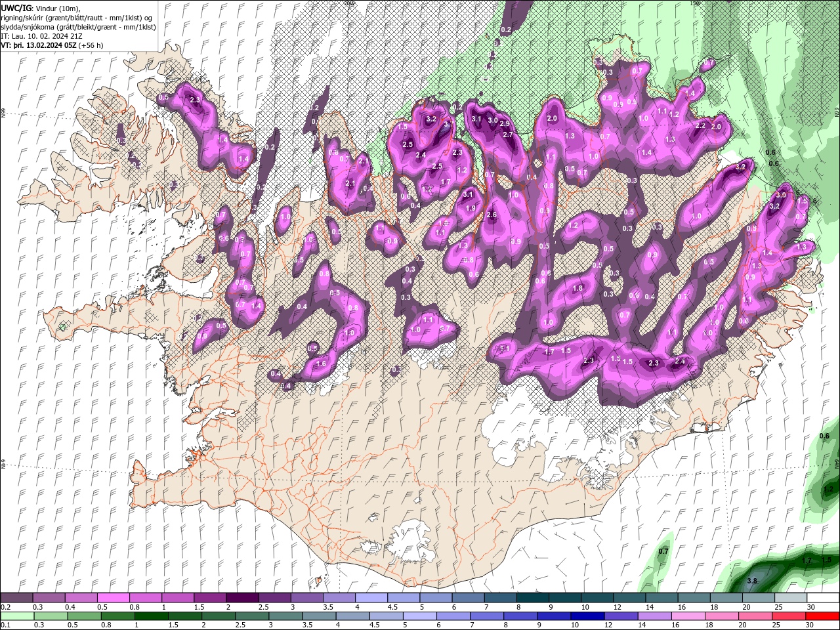Click the '2.9' snowfall value on the map

(505, 123)
